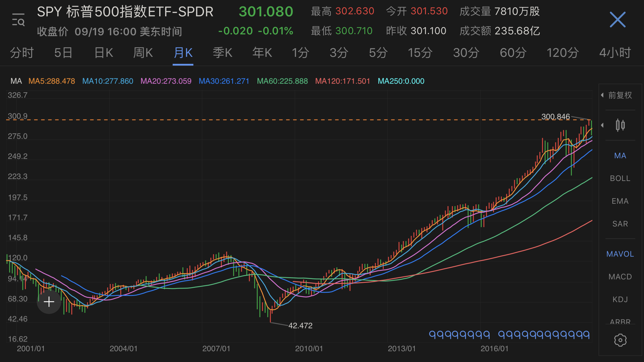Enable the BOLL indicator
The width and height of the screenshot is (644, 362).
(620, 178)
